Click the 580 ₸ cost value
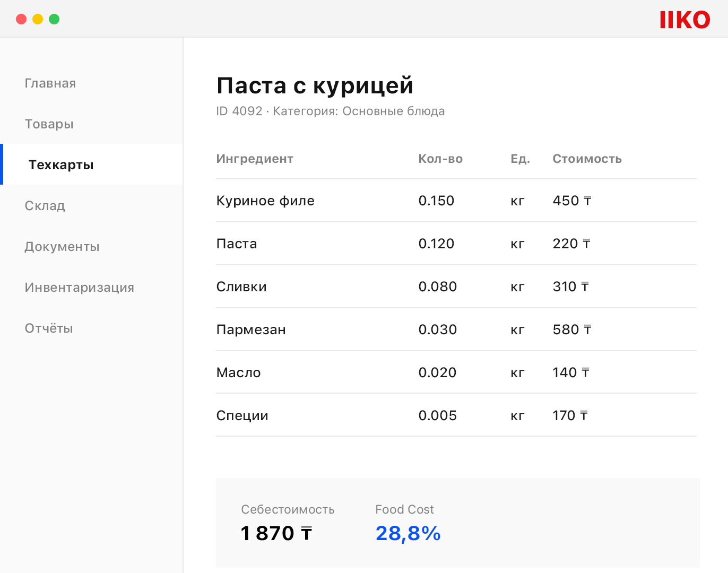Screen dimensions: 728x573 point(572,329)
